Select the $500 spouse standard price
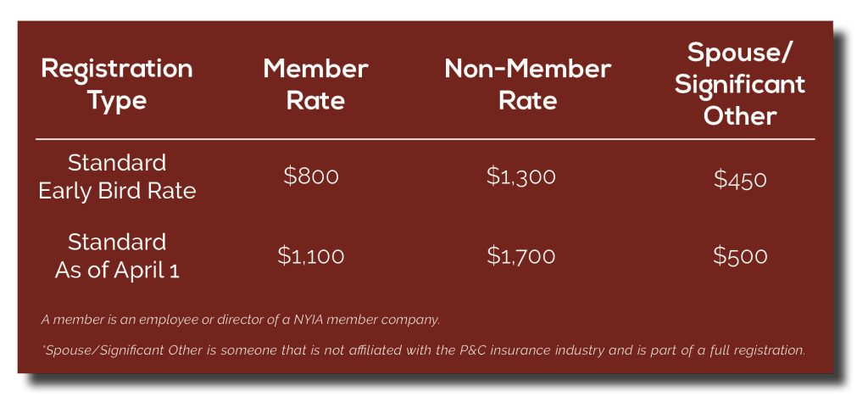Viewport: 868px width, 408px height. [x=740, y=256]
